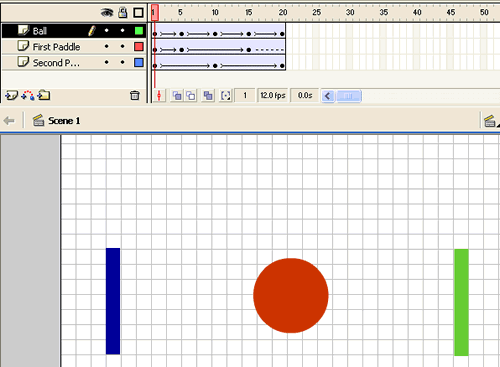Click the padlock icon to lock all layers
This screenshot has width=500, height=367.
tap(123, 13)
